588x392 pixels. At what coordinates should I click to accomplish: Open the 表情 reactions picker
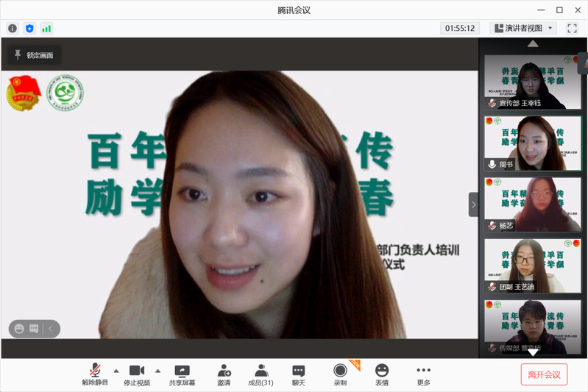click(x=381, y=375)
